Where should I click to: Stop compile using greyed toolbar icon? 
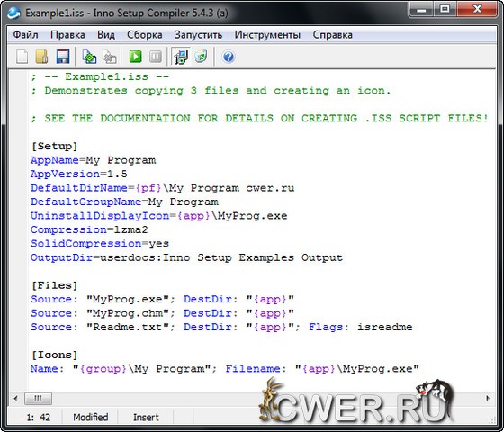tap(110, 57)
